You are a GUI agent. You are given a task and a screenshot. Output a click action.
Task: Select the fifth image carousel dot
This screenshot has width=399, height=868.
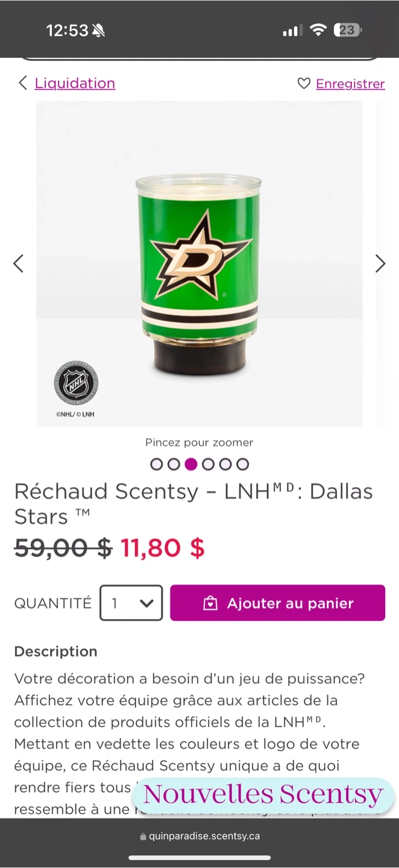click(225, 464)
